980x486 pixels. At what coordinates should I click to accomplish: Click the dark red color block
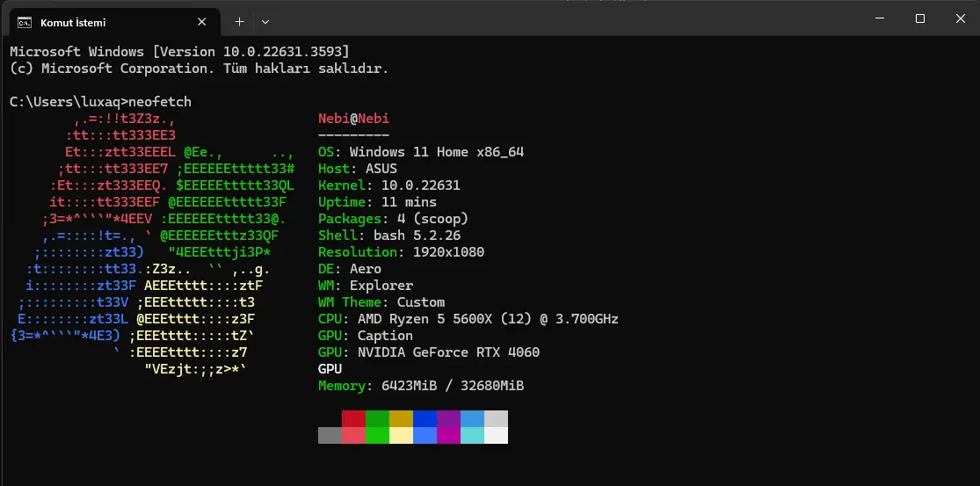[353, 418]
